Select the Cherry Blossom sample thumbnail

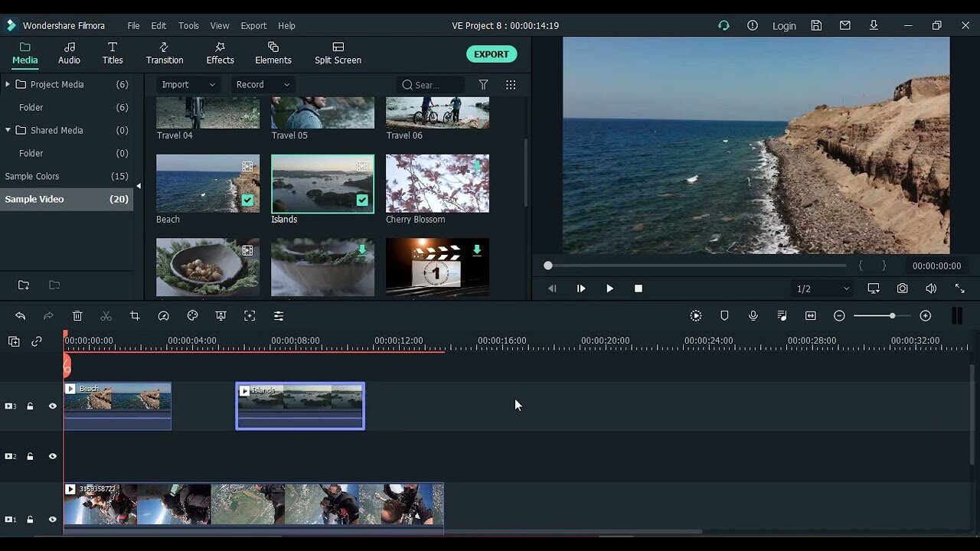pos(437,184)
